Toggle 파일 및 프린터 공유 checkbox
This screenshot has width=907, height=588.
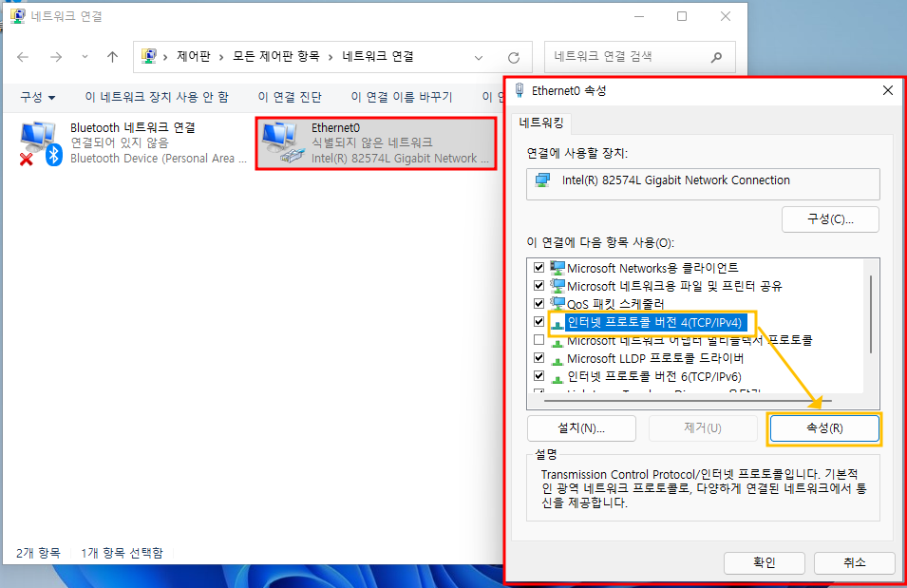click(539, 285)
